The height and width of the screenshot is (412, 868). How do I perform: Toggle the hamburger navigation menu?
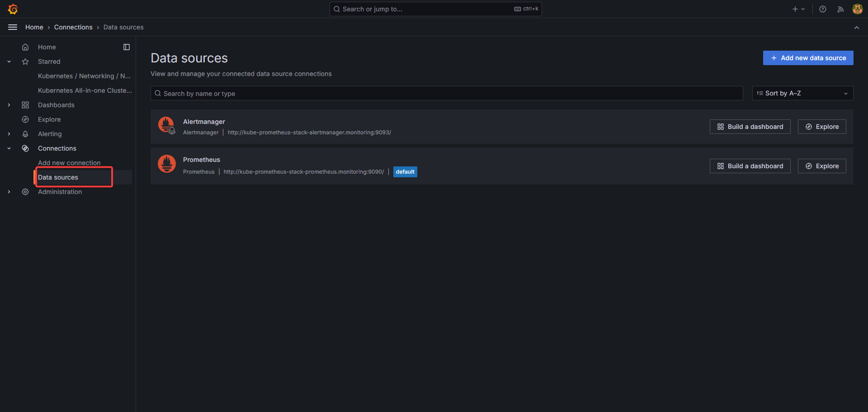coord(13,27)
